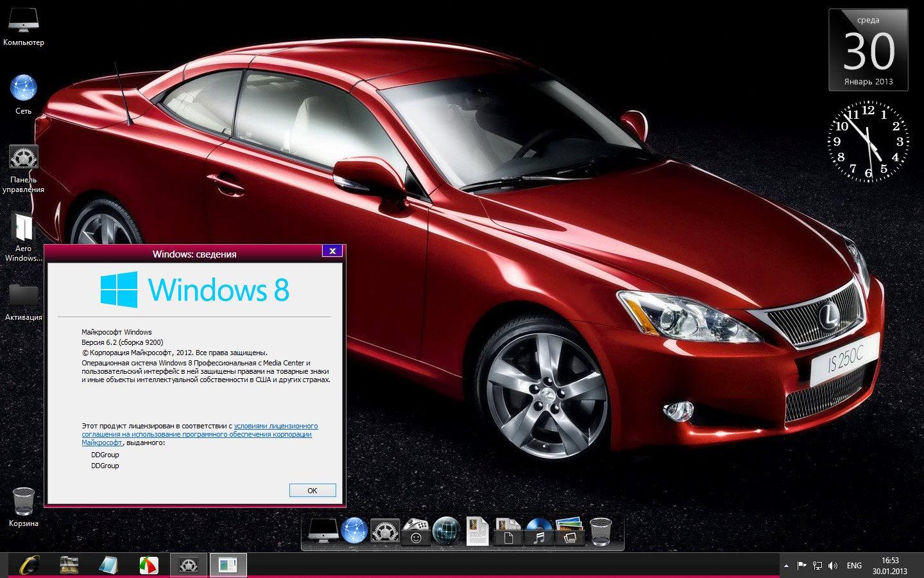Screen dimensions: 924x578
Task: Click the pictures folder in the dock
Action: (569, 532)
